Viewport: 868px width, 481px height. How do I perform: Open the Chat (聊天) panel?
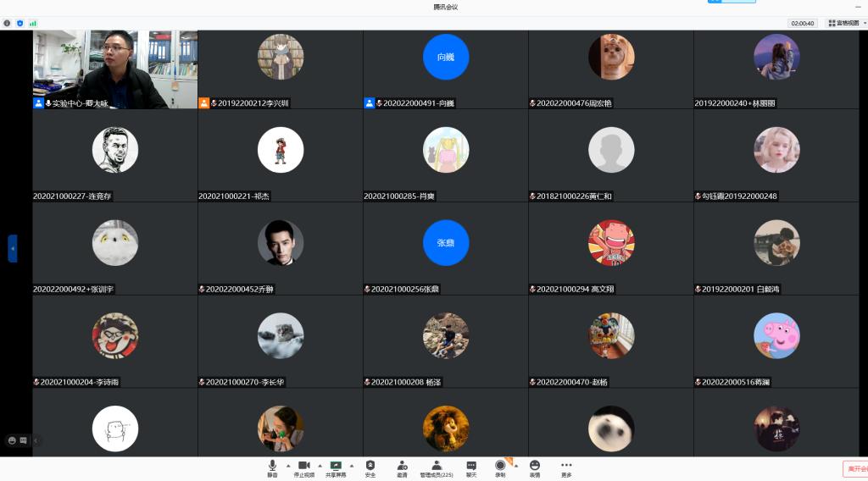pos(471,467)
